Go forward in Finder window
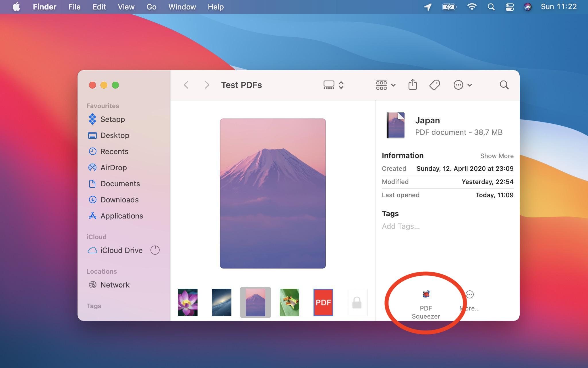 207,85
